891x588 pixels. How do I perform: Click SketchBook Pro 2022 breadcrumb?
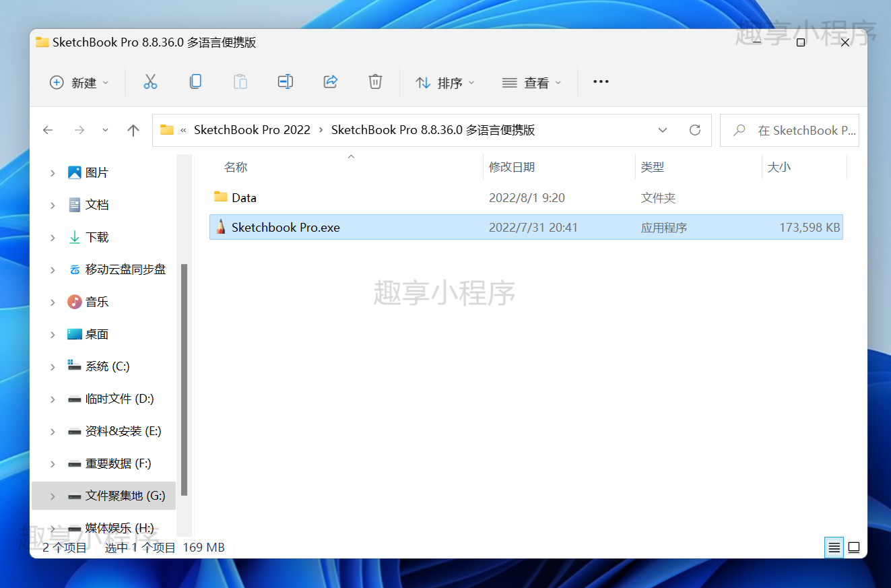click(x=253, y=130)
